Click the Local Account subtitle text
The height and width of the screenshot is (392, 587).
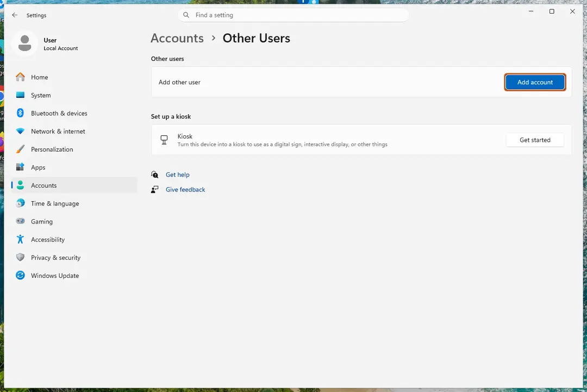61,48
